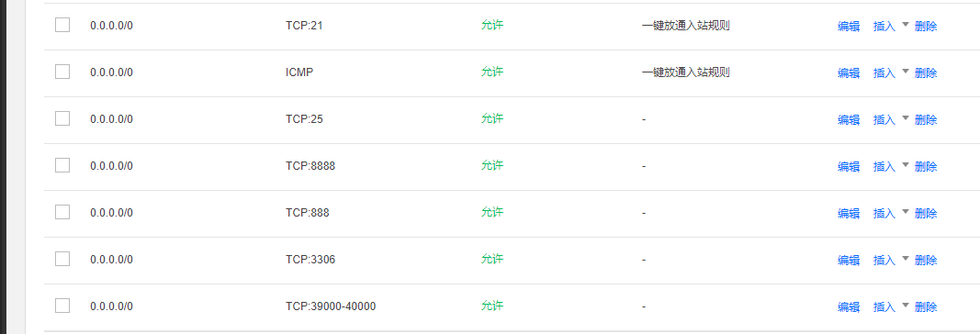Click 插入 on the TCP:3306 row
The width and height of the screenshot is (980, 334).
click(884, 261)
